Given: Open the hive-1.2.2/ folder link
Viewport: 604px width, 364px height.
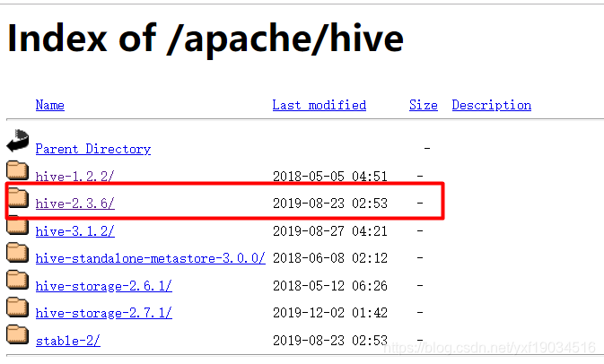Looking at the screenshot, I should tap(74, 177).
